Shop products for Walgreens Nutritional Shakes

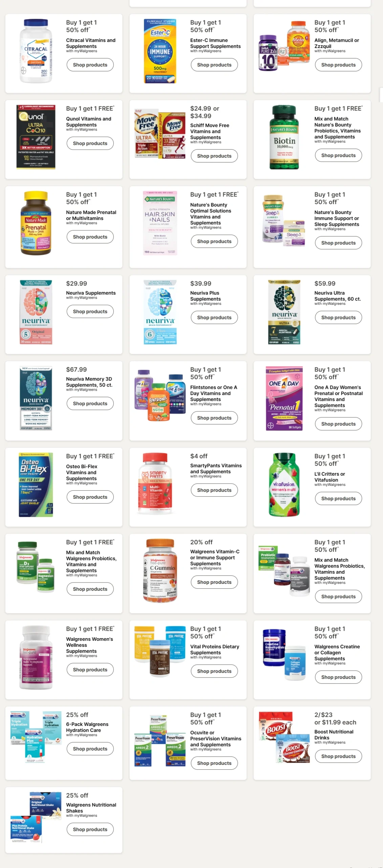tap(90, 829)
